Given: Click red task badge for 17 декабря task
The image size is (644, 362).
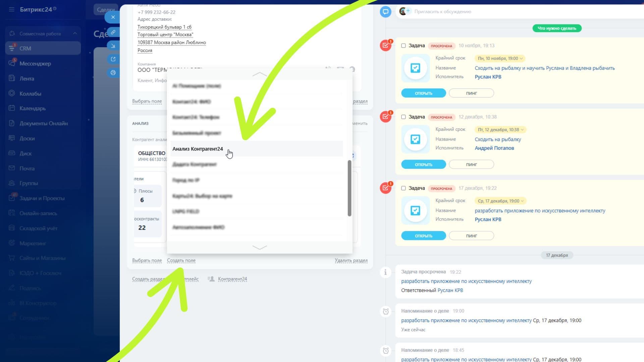Looking at the screenshot, I should point(386,188).
